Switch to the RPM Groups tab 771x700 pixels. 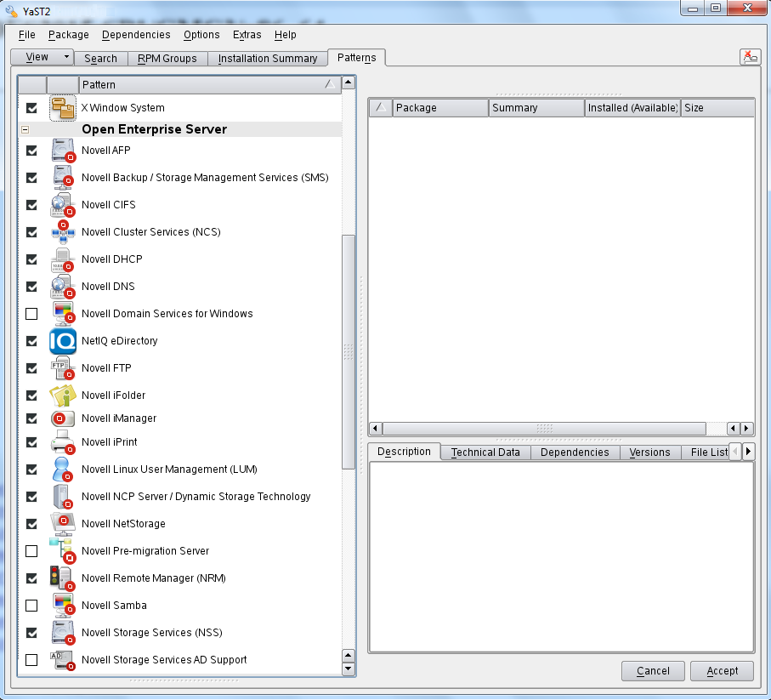point(167,59)
